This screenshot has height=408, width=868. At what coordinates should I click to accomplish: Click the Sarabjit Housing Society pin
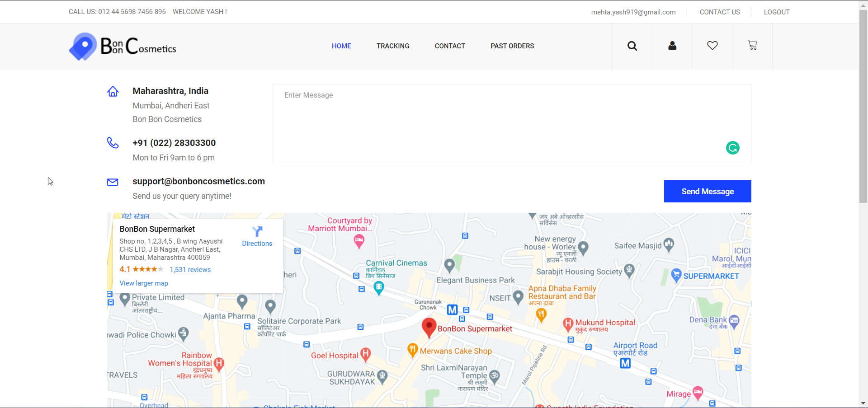tap(629, 270)
